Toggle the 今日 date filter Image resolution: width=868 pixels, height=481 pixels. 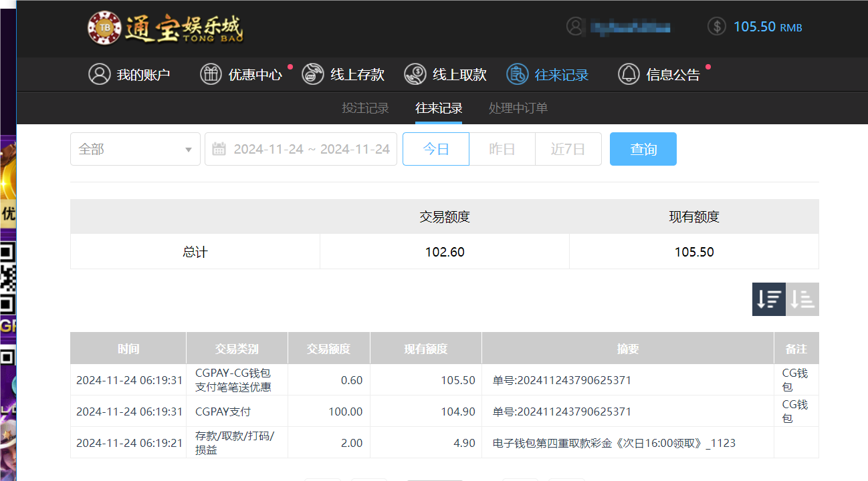(435, 148)
